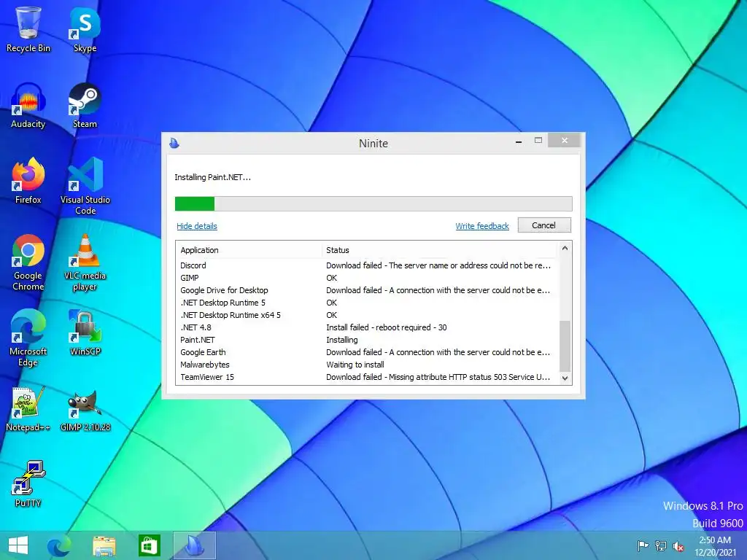
Task: Select the Paint.NET row
Action: (x=367, y=340)
